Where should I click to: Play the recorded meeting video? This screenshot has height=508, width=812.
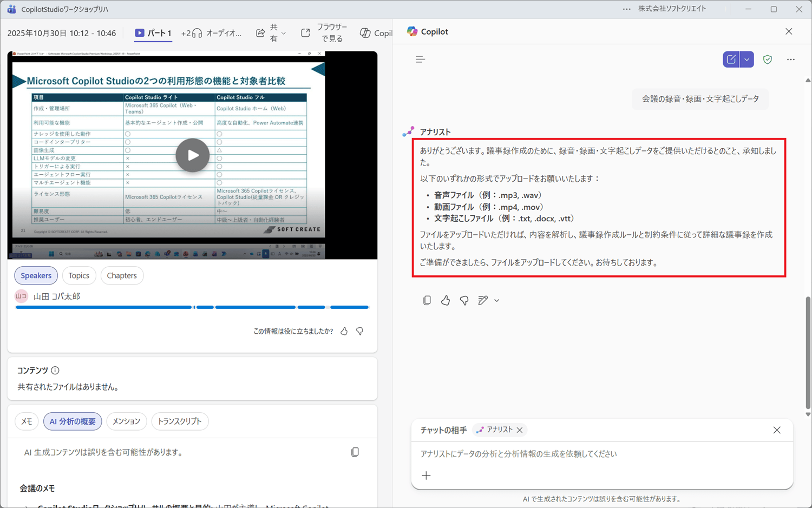pos(192,155)
